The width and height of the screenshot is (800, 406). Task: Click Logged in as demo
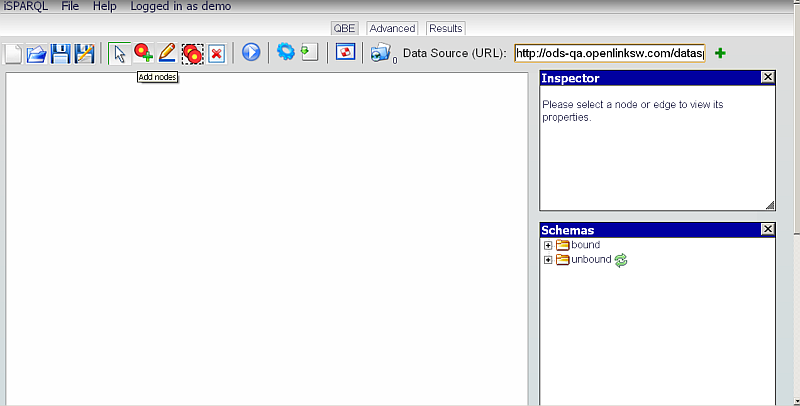pos(181,6)
